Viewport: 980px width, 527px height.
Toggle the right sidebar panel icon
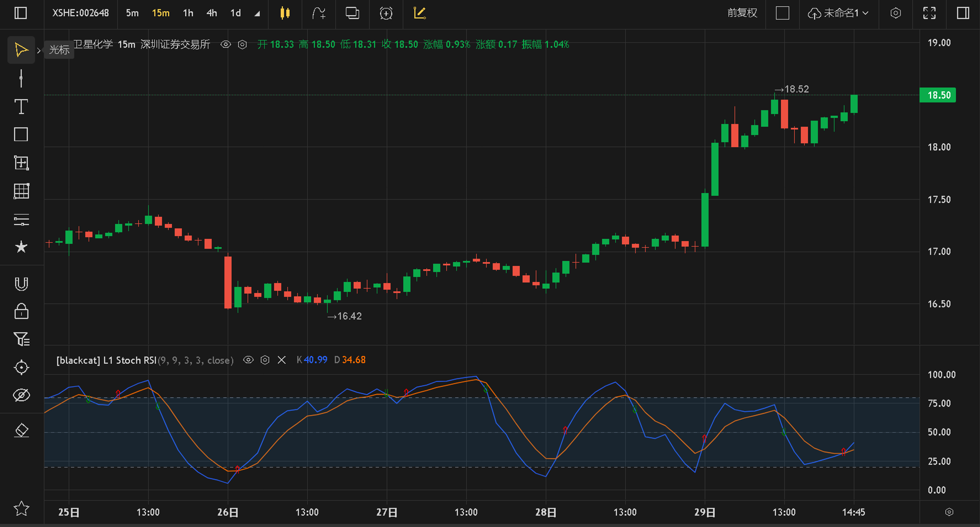pos(963,13)
